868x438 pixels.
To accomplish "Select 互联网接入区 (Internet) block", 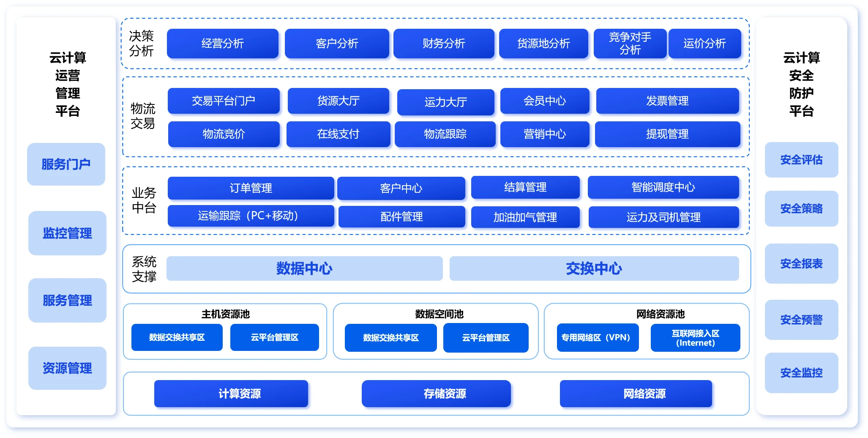I will 695,338.
